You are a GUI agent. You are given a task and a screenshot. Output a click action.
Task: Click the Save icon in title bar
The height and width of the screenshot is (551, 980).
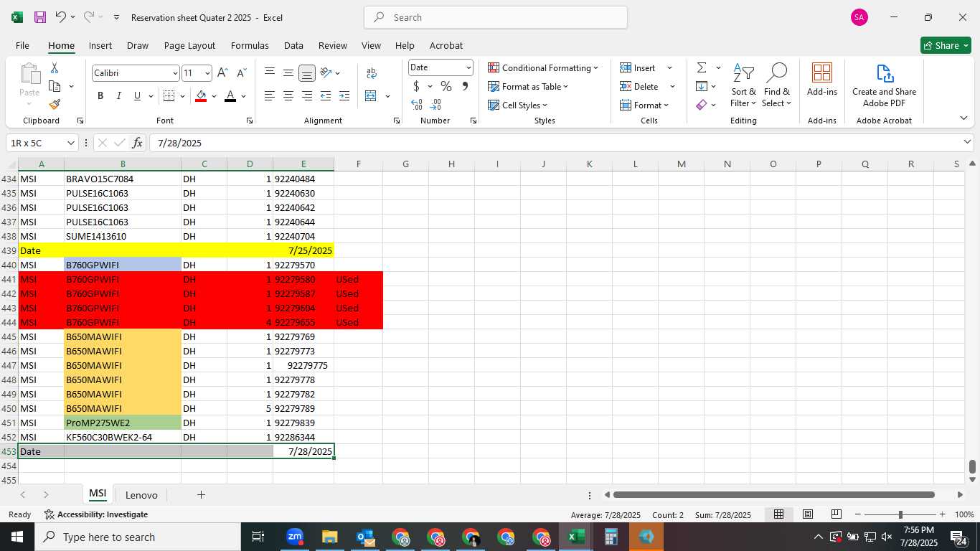pos(40,17)
